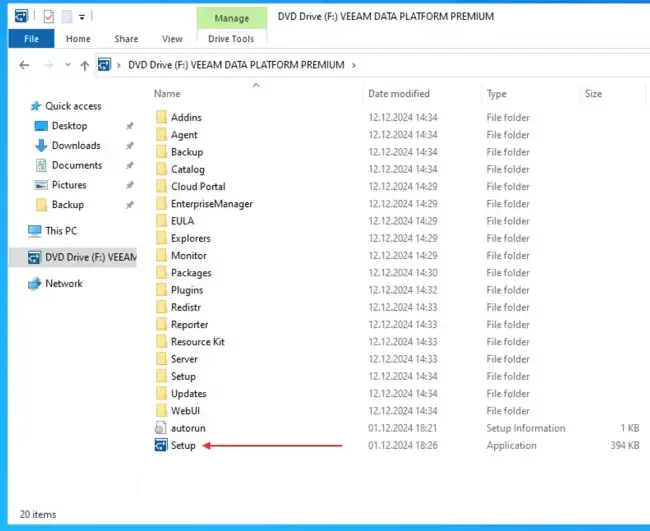The height and width of the screenshot is (531, 650).
Task: Select the EULA folder icon
Action: pos(161,221)
